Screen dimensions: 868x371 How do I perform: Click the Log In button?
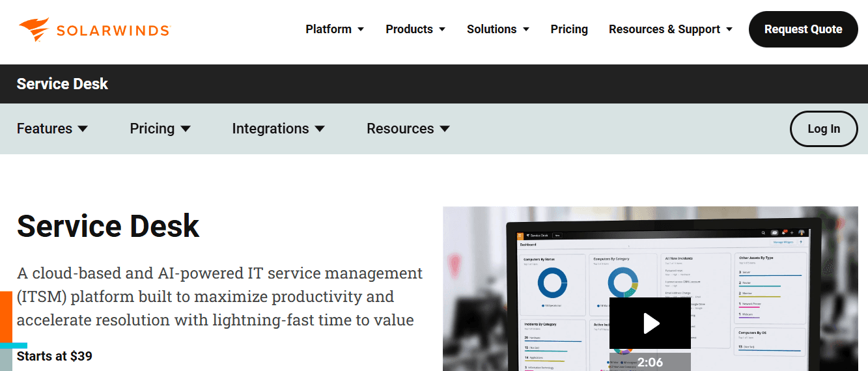tap(824, 129)
